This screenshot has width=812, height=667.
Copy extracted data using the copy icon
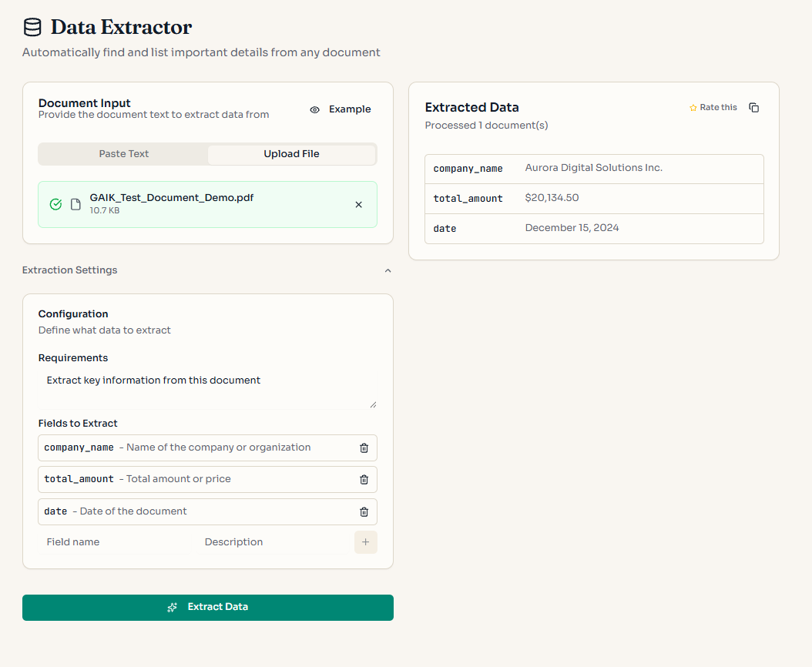point(753,107)
